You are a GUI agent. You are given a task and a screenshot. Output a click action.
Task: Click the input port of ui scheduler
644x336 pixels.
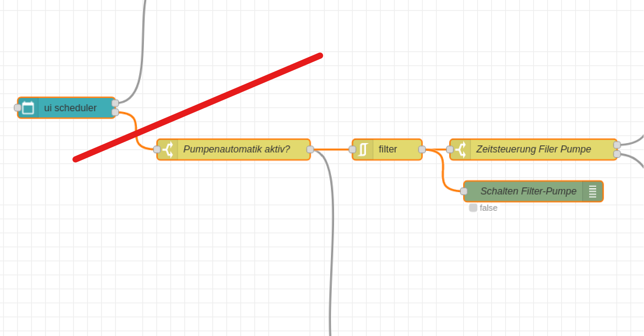(17, 108)
